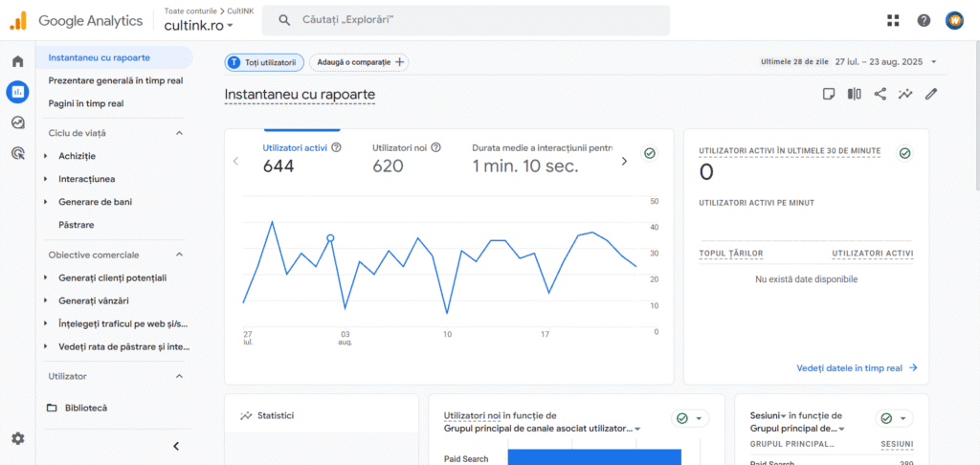980x465 pixels.
Task: Open the Home icon in left rail
Action: [x=17, y=61]
